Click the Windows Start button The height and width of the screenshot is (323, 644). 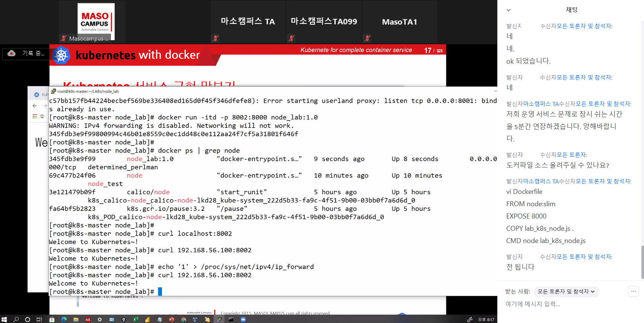pos(4,319)
